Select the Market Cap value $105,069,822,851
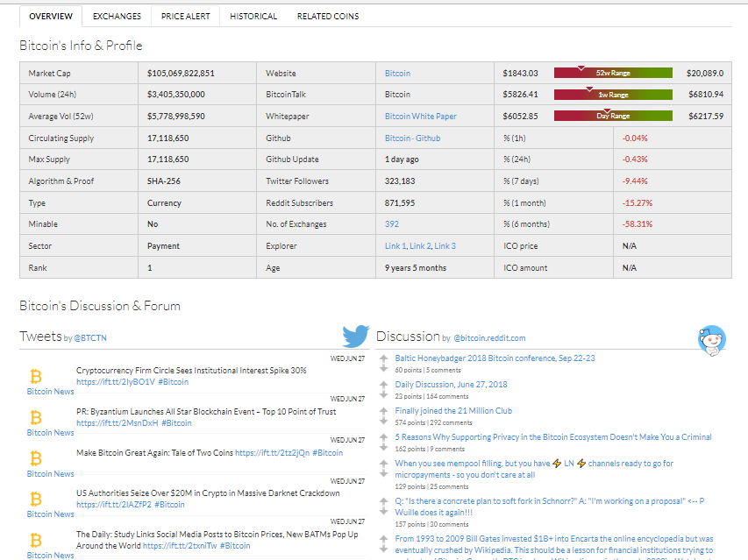Viewport: 748px width, 560px height. click(x=181, y=74)
